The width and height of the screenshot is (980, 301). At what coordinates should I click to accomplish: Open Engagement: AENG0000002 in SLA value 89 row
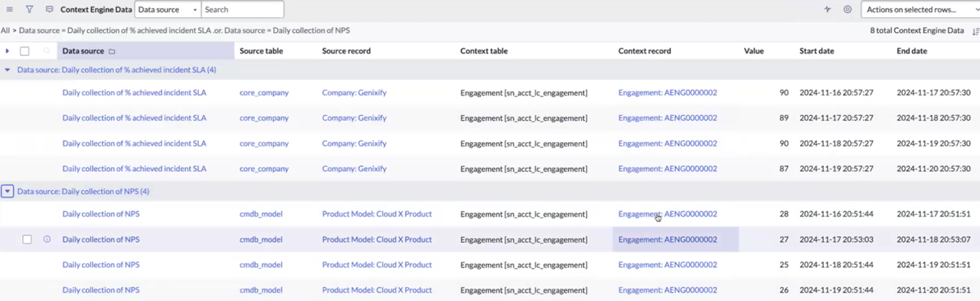[x=668, y=118]
